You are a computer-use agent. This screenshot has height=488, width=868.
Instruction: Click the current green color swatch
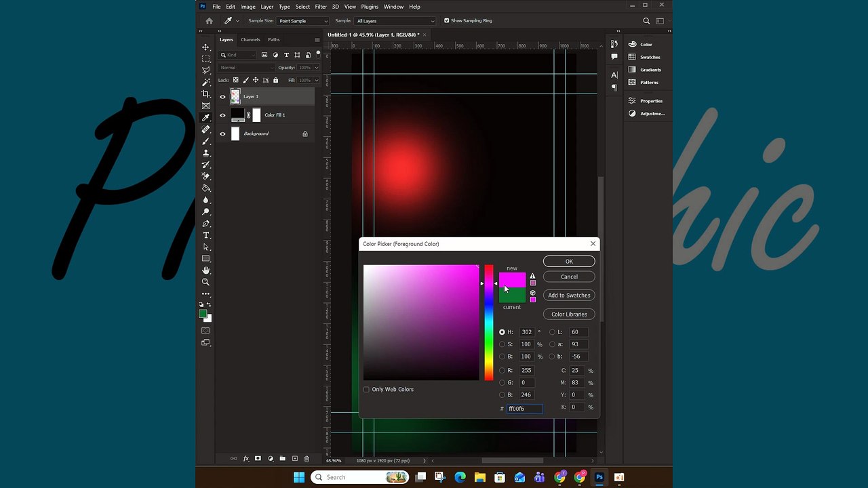(512, 295)
